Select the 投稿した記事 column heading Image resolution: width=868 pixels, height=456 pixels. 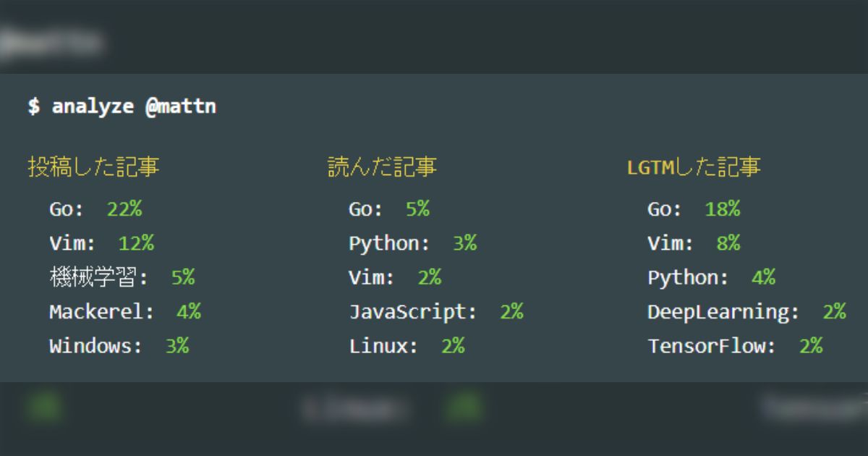[x=93, y=168]
